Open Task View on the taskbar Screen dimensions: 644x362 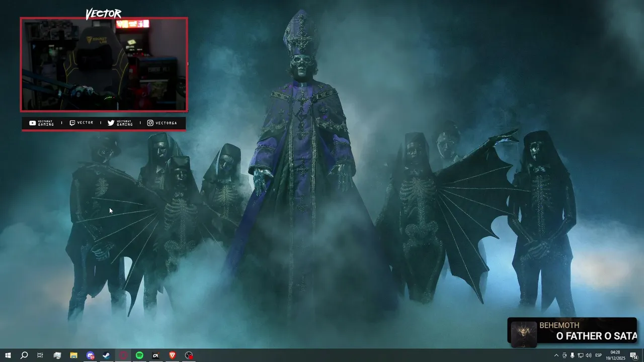pyautogui.click(x=40, y=355)
